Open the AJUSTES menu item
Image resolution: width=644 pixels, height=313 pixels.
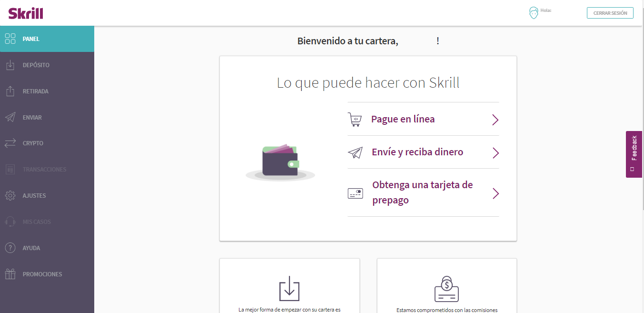(47, 195)
